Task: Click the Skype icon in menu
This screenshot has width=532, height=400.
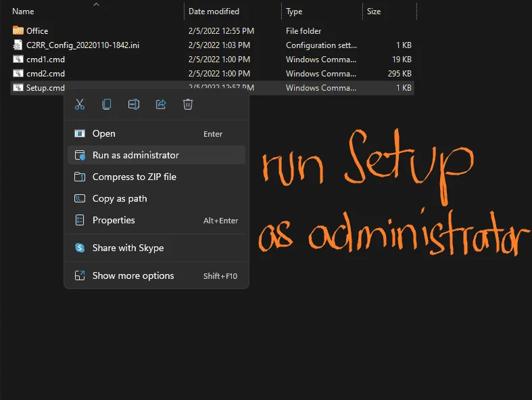Action: (80, 248)
